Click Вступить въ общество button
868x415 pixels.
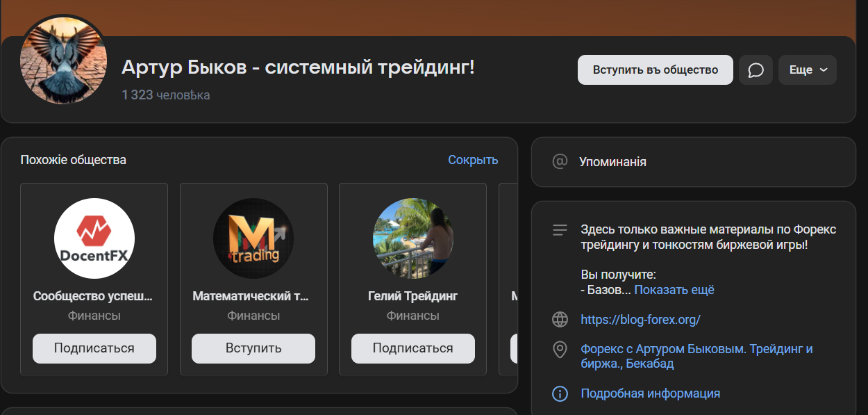[x=655, y=70]
